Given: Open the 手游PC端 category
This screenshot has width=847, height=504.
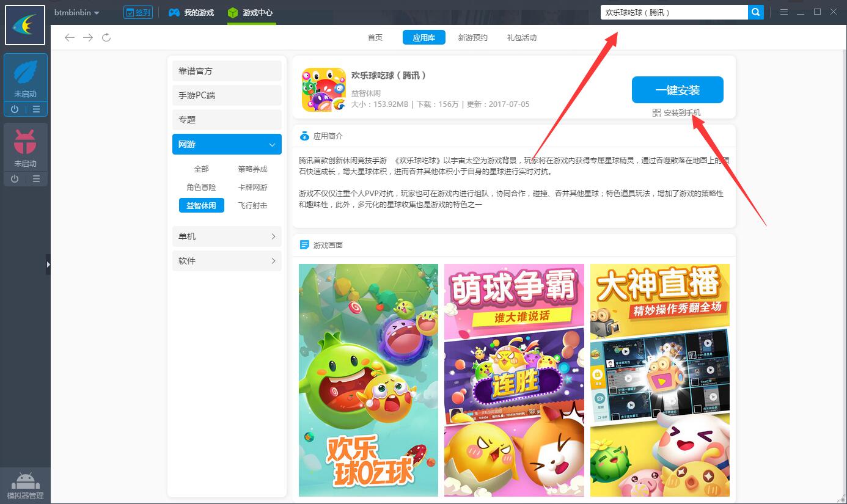Looking at the screenshot, I should pos(227,95).
